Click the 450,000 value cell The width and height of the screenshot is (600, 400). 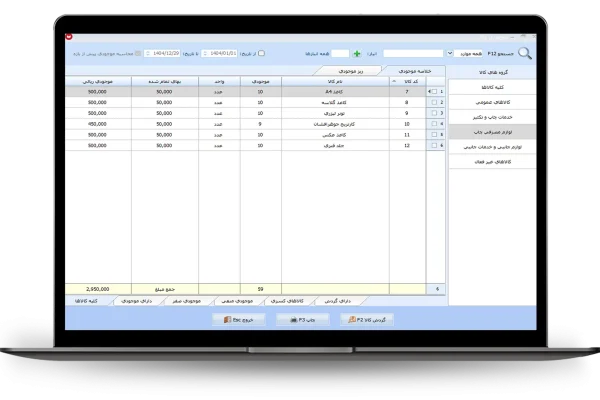coord(98,124)
